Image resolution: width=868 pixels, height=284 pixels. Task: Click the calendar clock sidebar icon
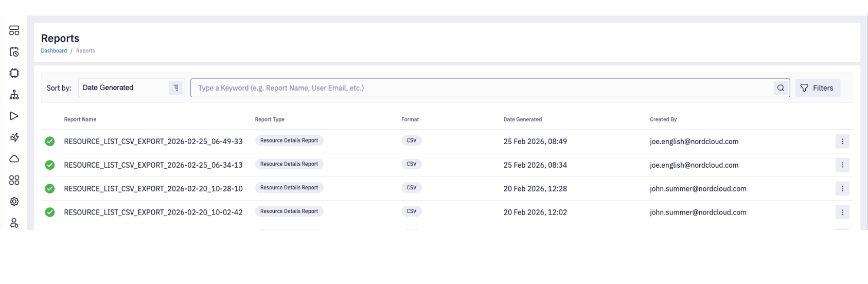[x=14, y=52]
